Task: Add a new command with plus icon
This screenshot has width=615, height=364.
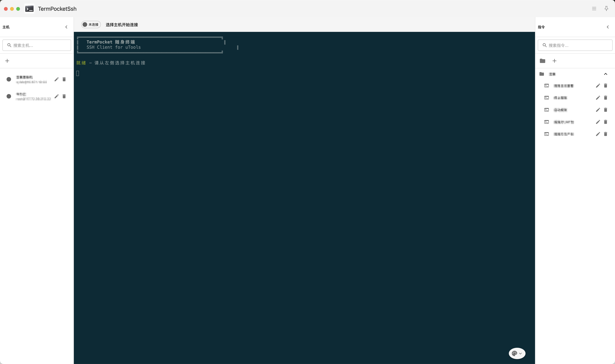Action: (554, 61)
